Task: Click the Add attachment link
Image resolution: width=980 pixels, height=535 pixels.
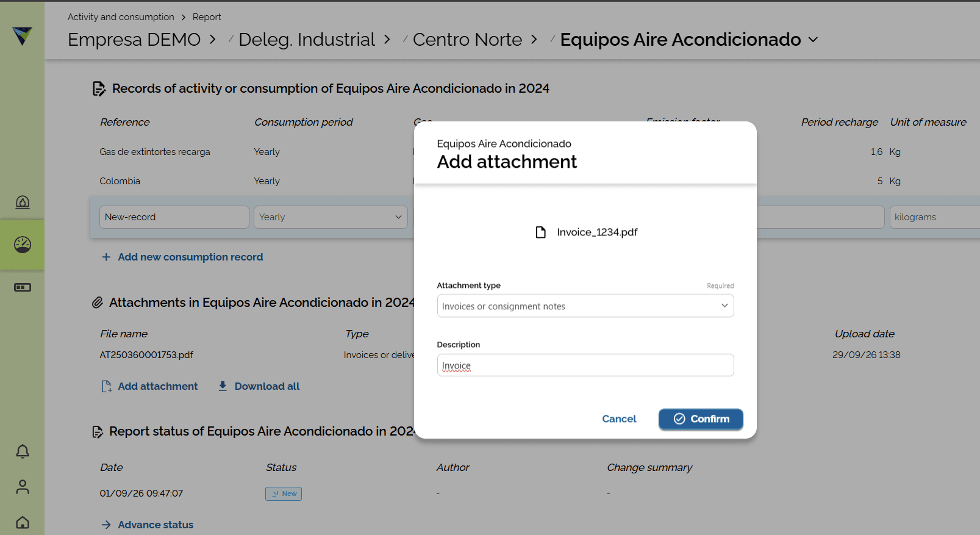Action: pos(158,386)
